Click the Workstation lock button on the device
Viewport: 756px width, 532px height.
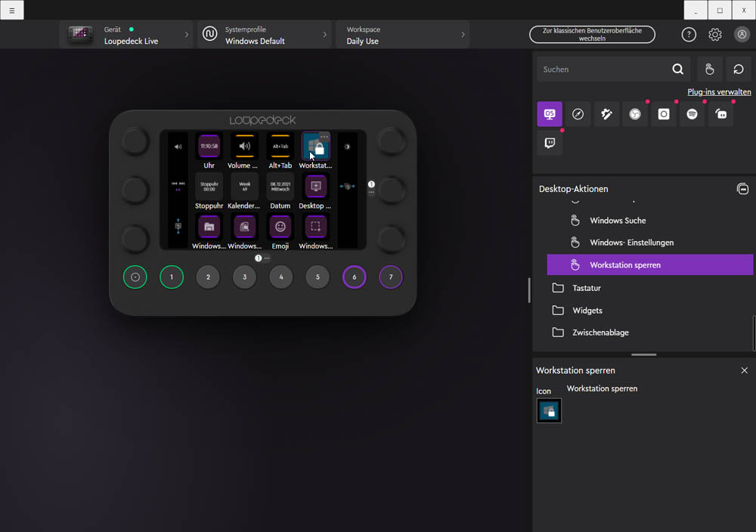(316, 146)
